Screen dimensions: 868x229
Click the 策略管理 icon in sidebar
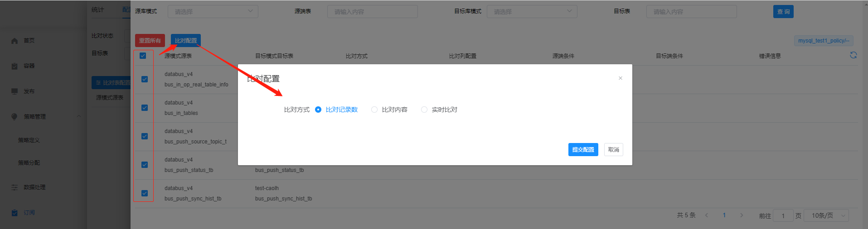(15, 117)
